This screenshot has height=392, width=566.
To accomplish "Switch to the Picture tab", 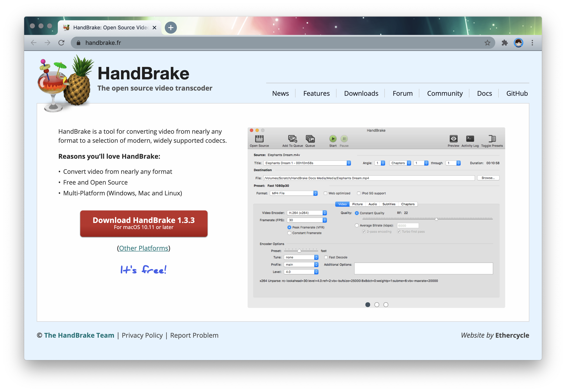I will 357,204.
